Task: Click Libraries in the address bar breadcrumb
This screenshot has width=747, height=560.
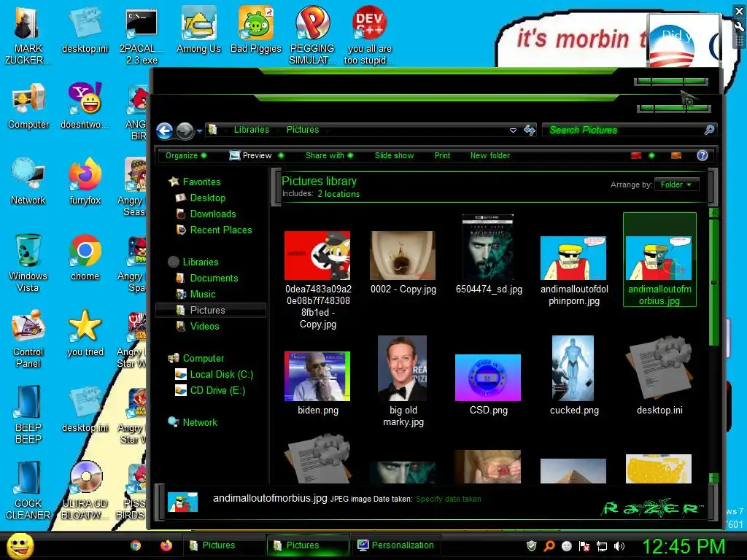Action: [x=252, y=130]
